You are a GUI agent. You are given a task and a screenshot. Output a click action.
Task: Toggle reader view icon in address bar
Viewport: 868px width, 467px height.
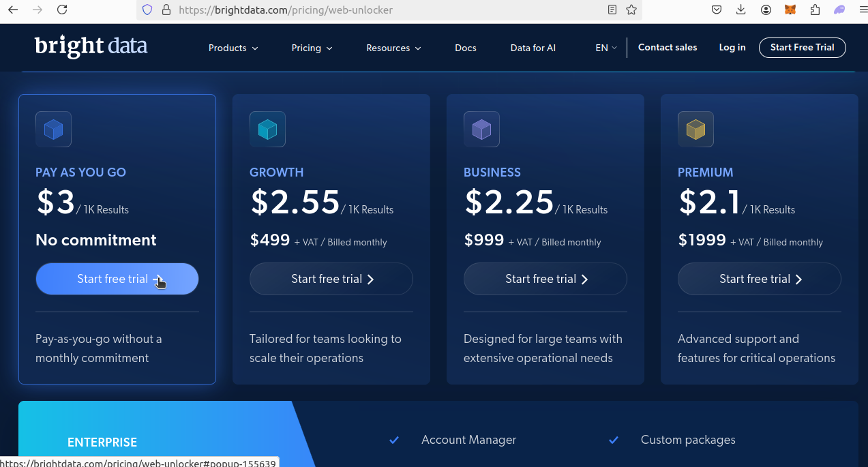coord(612,10)
